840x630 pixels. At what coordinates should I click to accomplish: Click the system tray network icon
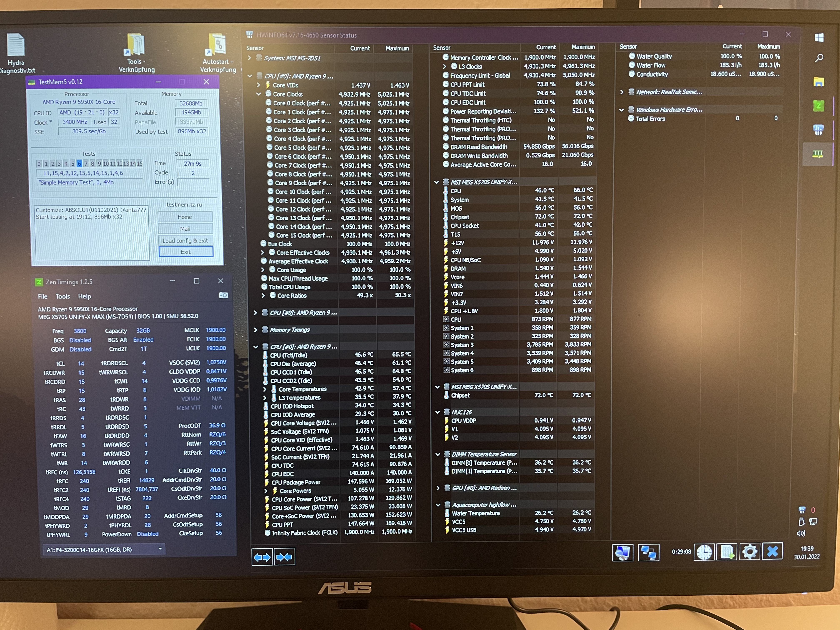(813, 522)
